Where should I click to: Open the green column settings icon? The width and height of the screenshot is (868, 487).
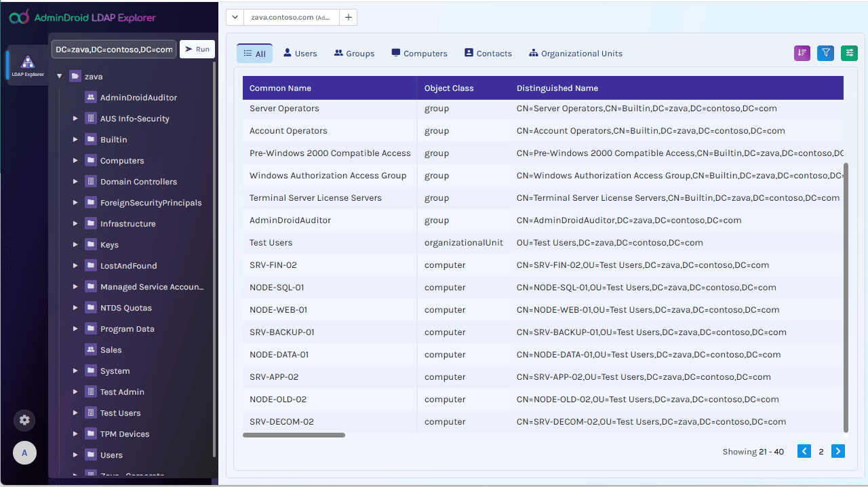pyautogui.click(x=849, y=52)
